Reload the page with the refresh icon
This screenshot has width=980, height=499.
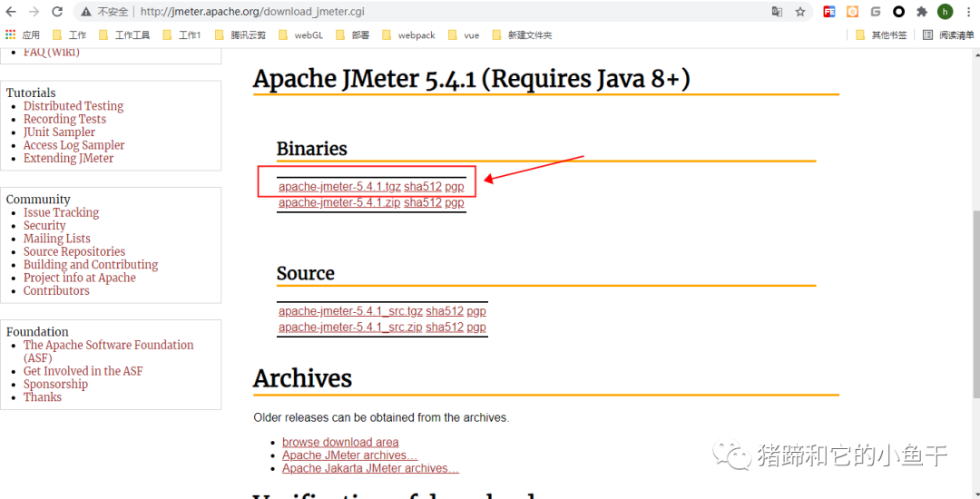pos(57,12)
